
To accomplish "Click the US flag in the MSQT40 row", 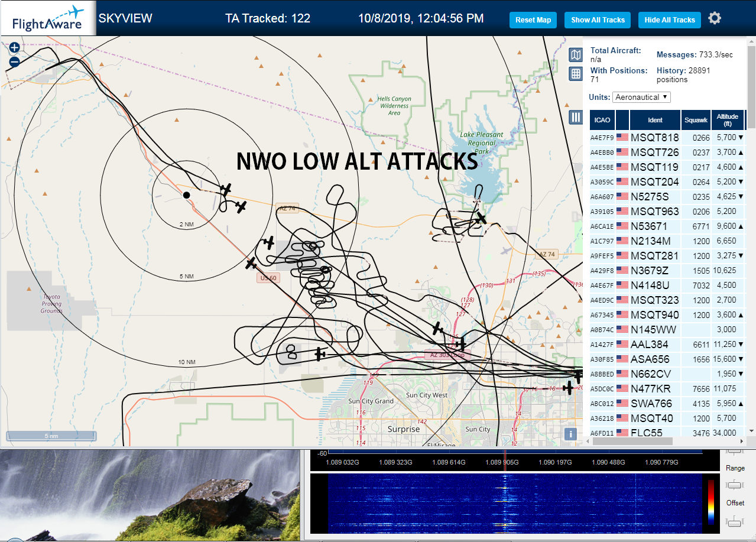I will pos(622,418).
